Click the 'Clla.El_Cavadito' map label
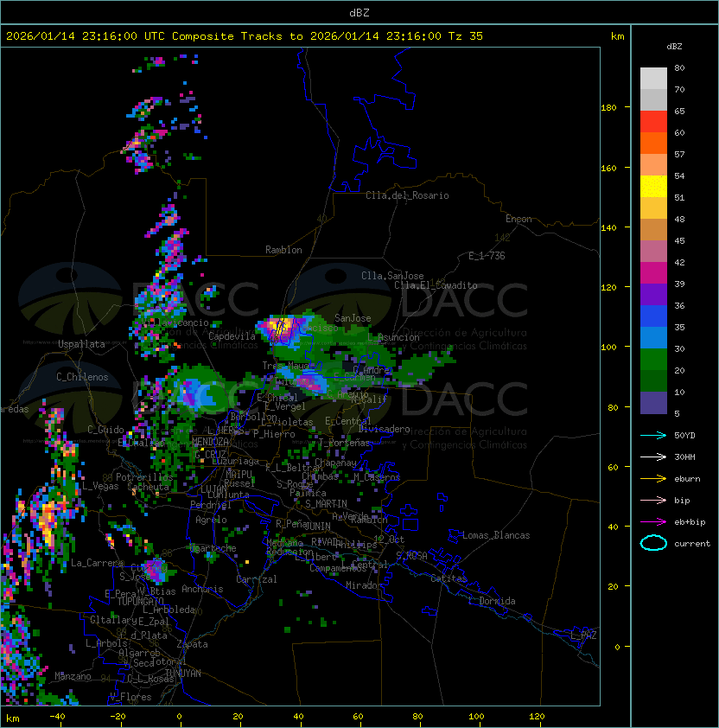Viewport: 719px width, 728px height. pyautogui.click(x=436, y=285)
